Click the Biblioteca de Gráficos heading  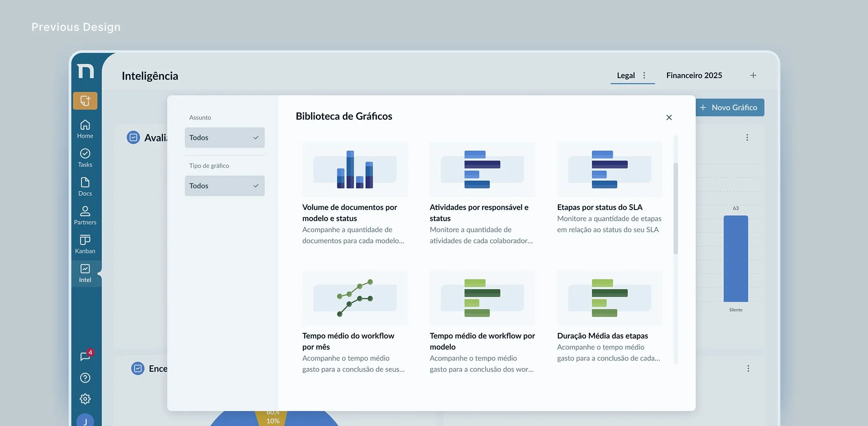(x=344, y=116)
